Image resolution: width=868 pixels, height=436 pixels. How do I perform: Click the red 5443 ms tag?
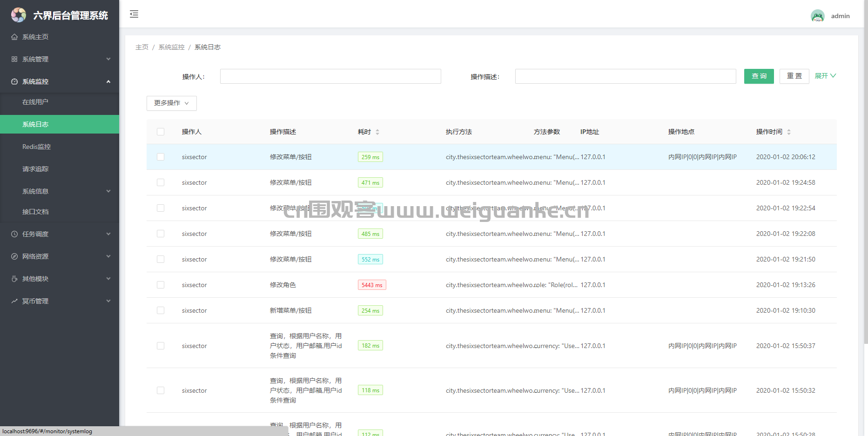pyautogui.click(x=372, y=285)
